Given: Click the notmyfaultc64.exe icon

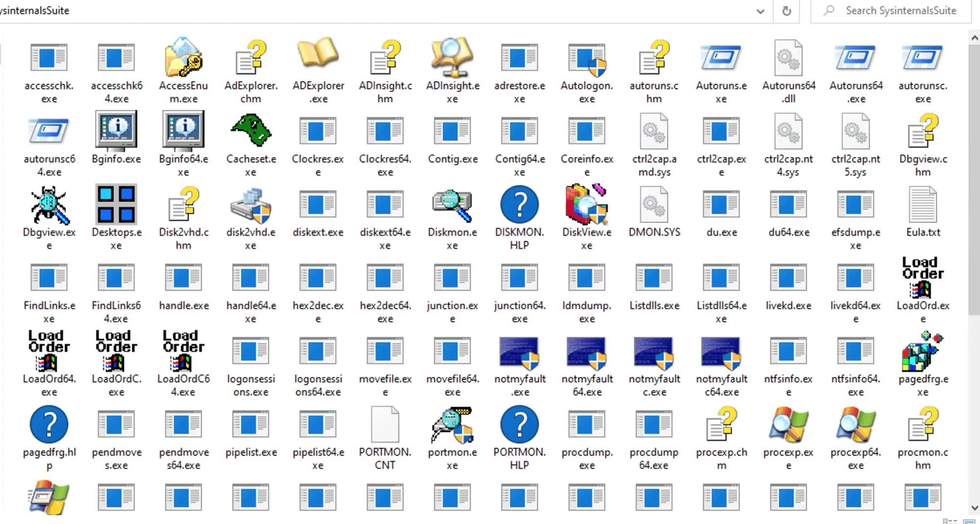Looking at the screenshot, I should (x=721, y=353).
